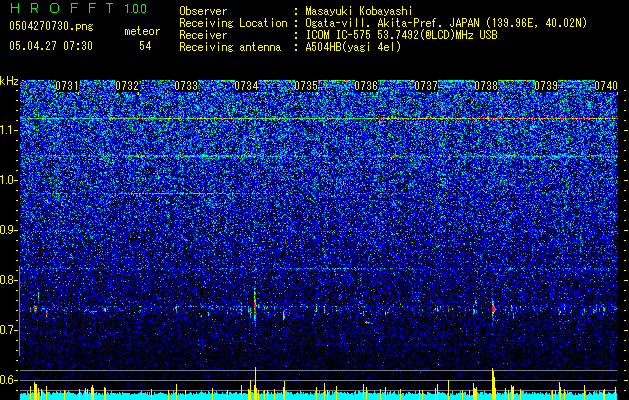Click the meteor count value 54

[x=145, y=46]
